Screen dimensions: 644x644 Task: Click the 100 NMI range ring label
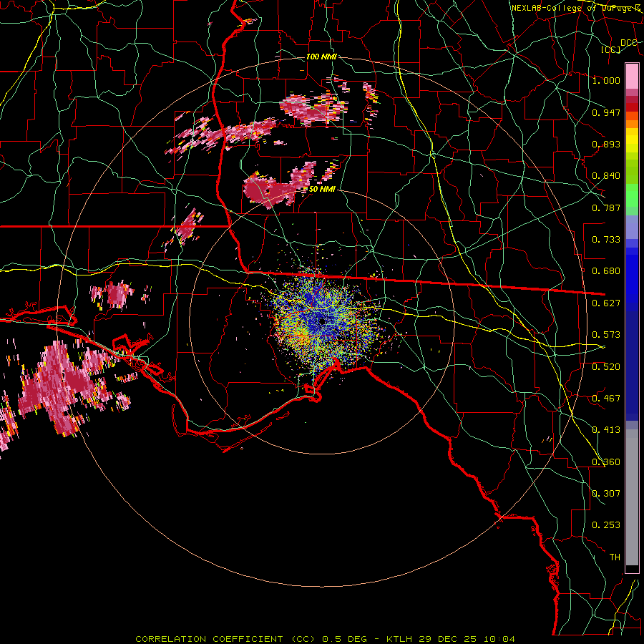click(321, 57)
